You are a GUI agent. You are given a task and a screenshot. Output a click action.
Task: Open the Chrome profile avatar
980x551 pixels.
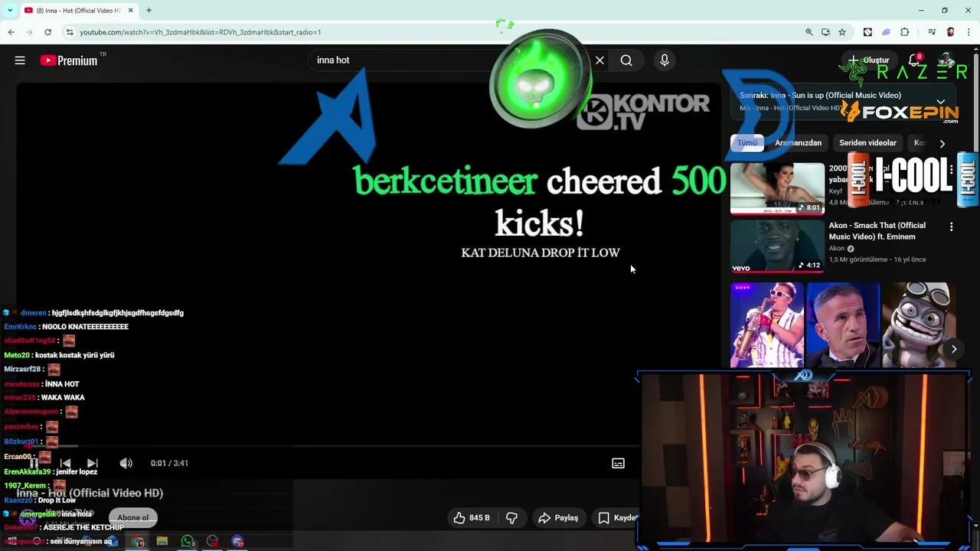(x=950, y=32)
